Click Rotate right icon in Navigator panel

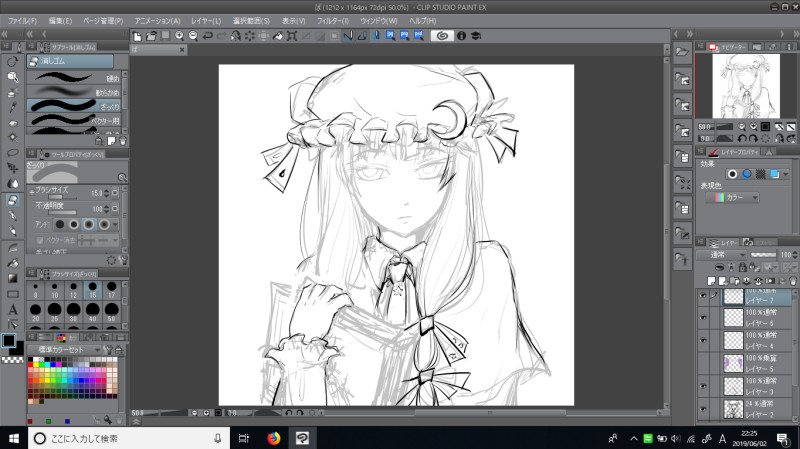coord(753,138)
